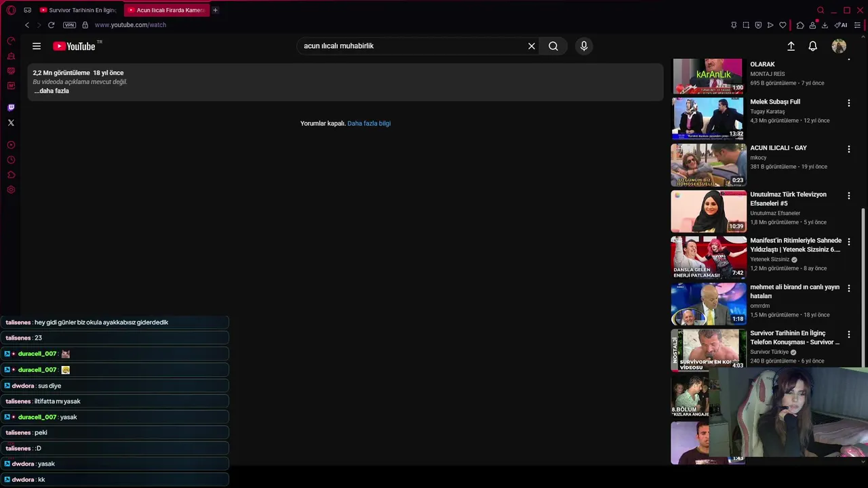The image size is (868, 488).
Task: Open mehmet ali birand canlı yayın video
Action: 795,291
